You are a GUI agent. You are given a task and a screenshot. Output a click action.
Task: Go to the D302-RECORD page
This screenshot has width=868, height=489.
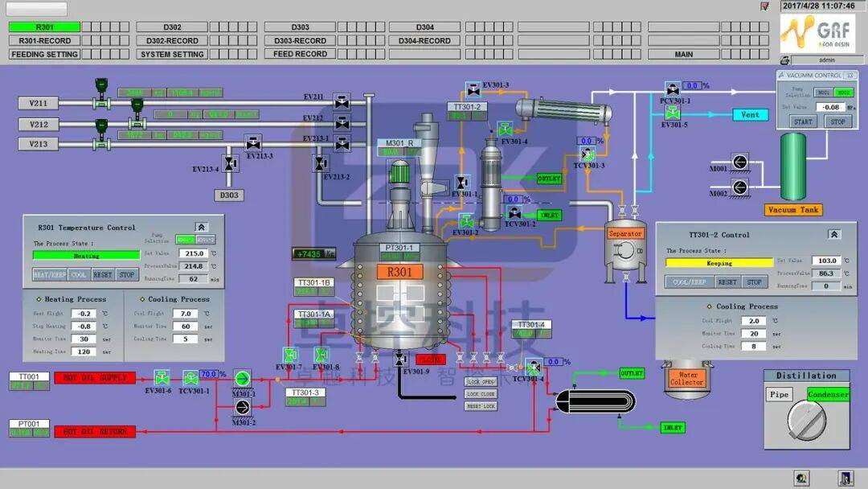[x=172, y=41]
